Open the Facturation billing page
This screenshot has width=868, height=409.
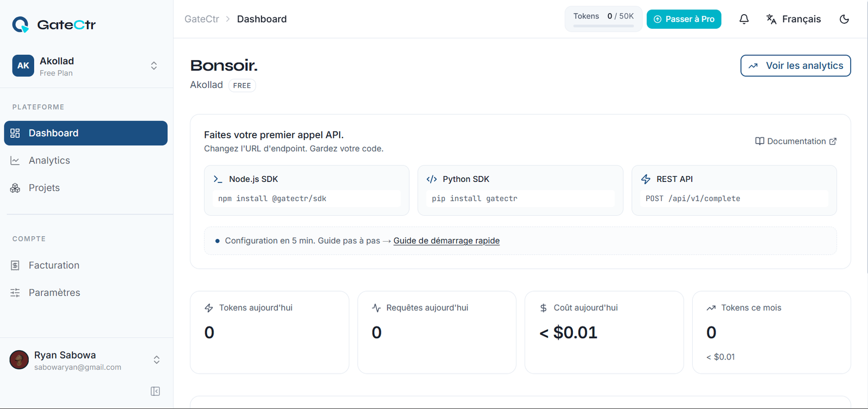pos(54,266)
